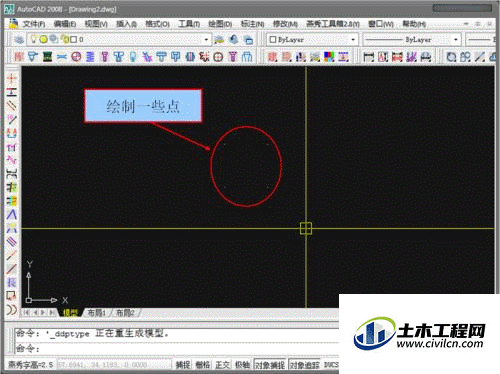This screenshot has height=374, width=500.
Task: Select the double arcs tool at toolbar bottom
Action: click(x=11, y=309)
